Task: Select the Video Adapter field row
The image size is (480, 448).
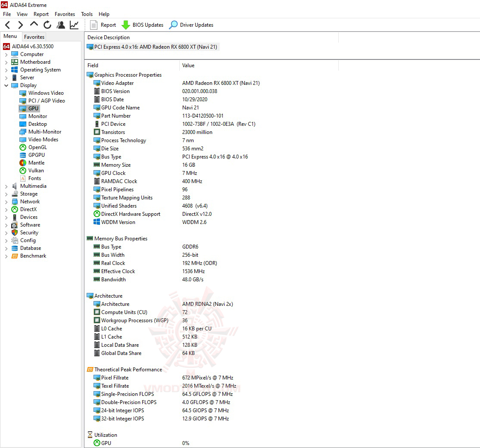Action: click(x=177, y=83)
